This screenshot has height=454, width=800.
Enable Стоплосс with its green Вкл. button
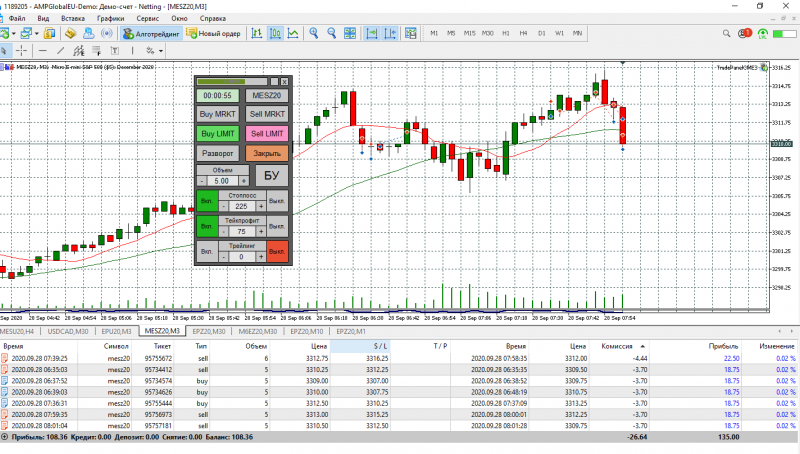pos(207,201)
